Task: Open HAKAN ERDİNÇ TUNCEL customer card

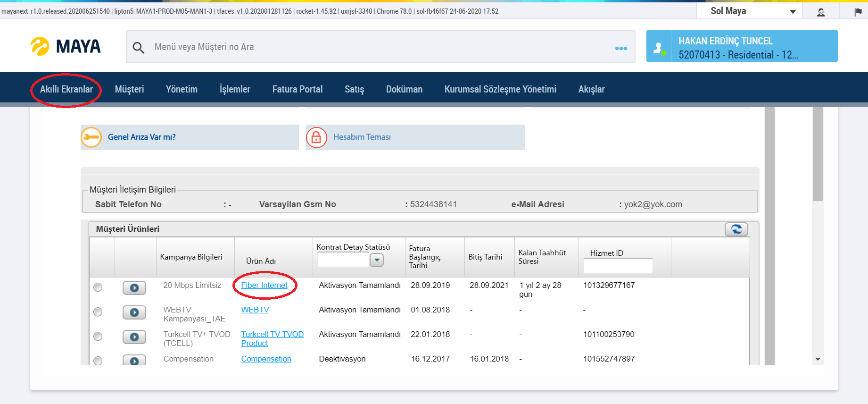Action: pos(742,46)
